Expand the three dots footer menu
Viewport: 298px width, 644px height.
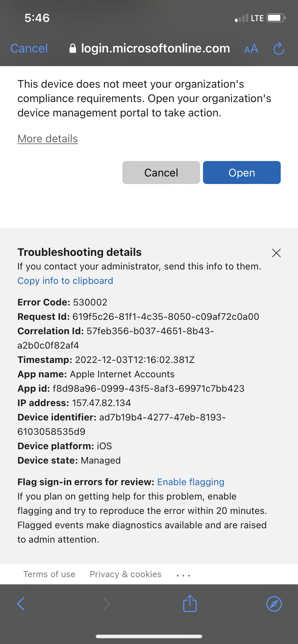pyautogui.click(x=183, y=575)
